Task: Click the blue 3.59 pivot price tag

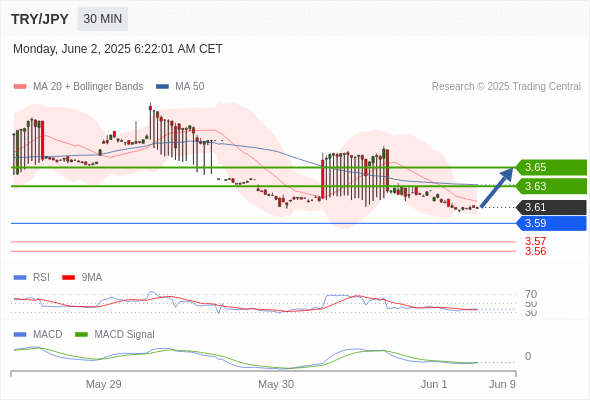Action: 550,223
